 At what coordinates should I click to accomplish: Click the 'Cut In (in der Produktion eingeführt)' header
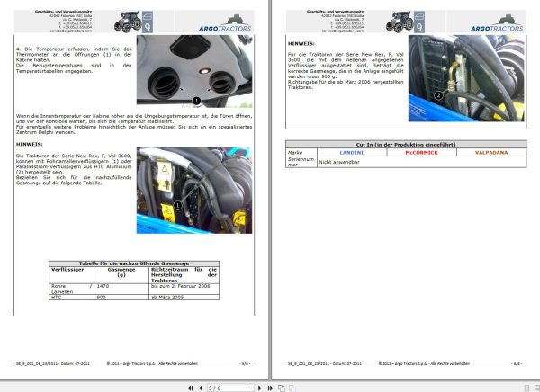(x=406, y=145)
